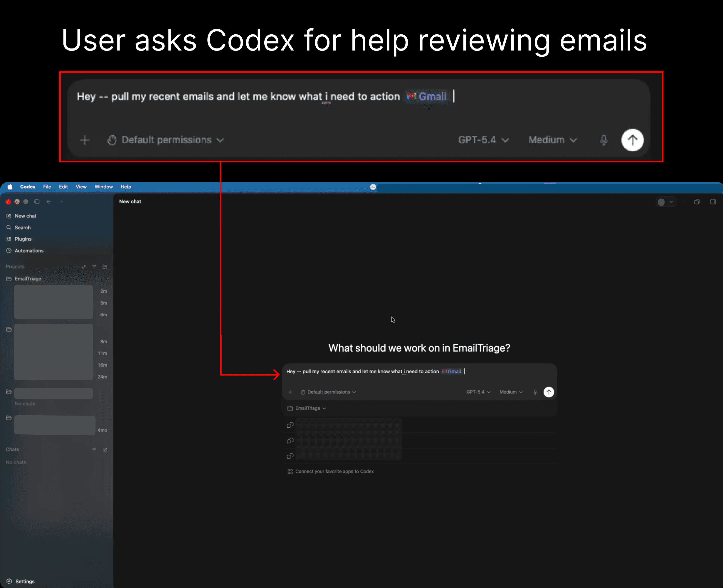Click the prompt text in the enlarged callout
723x588 pixels.
pyautogui.click(x=238, y=97)
